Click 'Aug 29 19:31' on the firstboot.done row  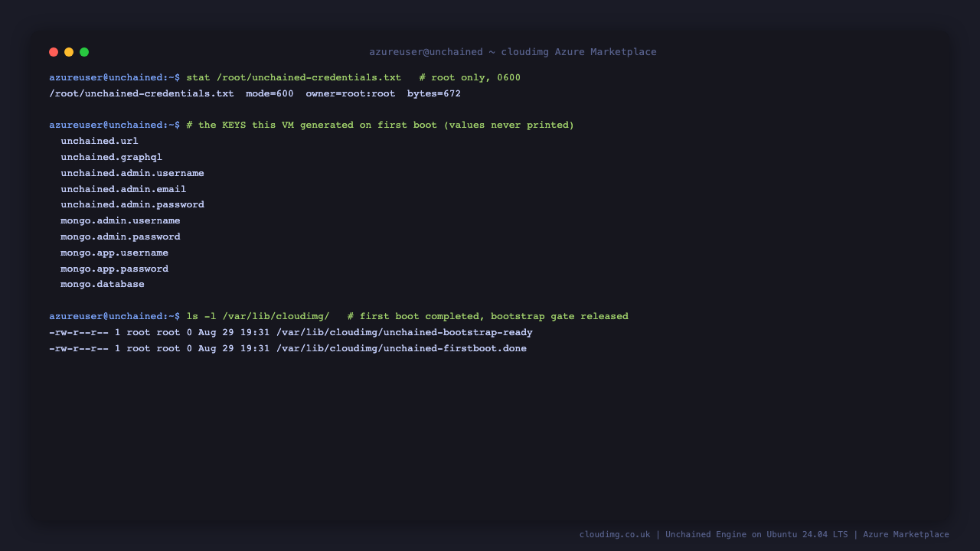(x=234, y=349)
